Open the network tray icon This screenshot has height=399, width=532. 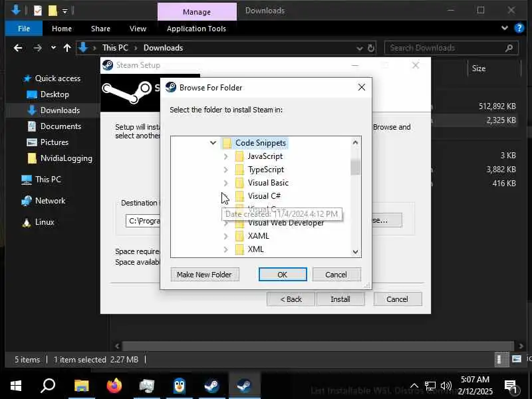pyautogui.click(x=430, y=386)
